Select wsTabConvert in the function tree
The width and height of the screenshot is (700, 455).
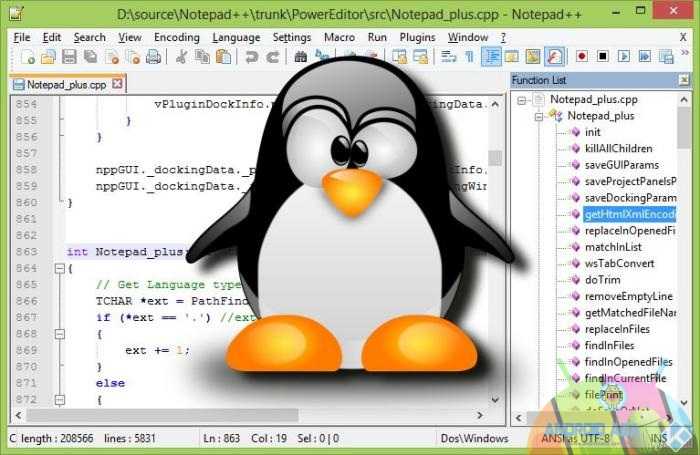[619, 263]
